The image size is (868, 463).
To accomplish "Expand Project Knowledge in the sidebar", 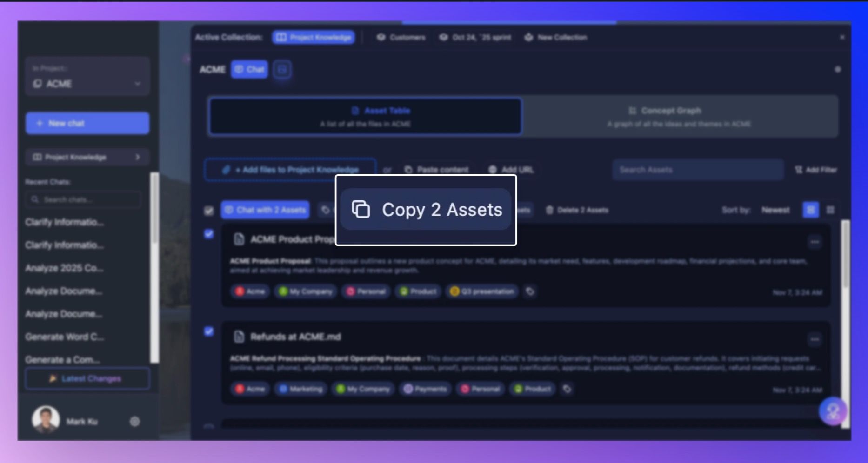I will (x=87, y=157).
